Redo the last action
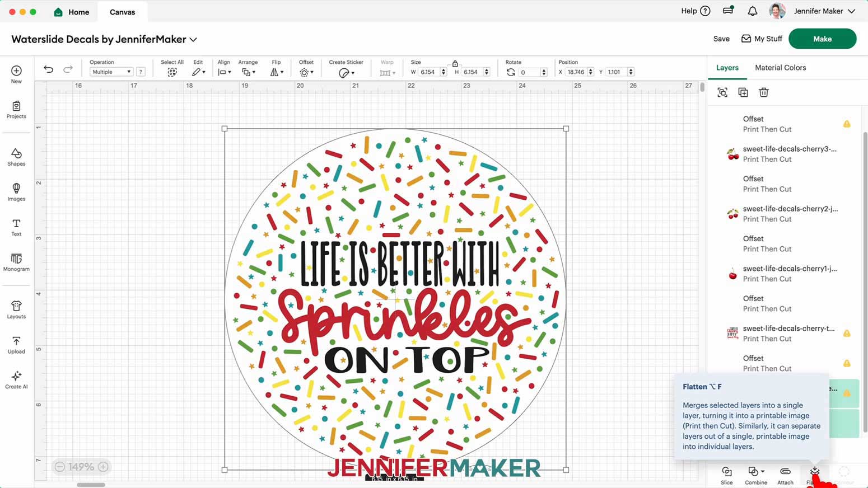The height and width of the screenshot is (488, 868). click(x=68, y=69)
